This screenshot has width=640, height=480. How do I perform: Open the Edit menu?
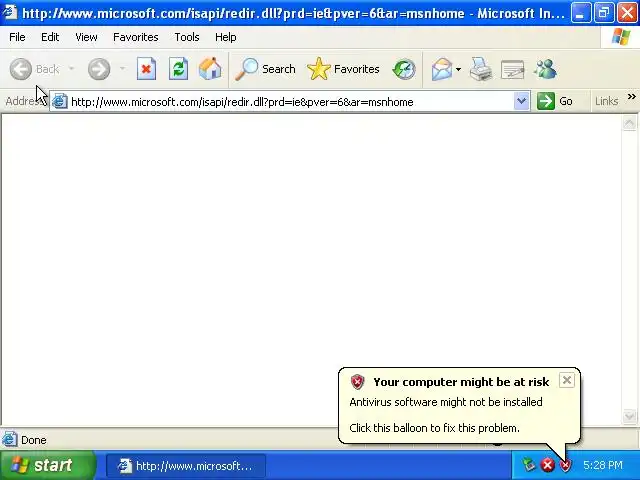click(x=50, y=37)
